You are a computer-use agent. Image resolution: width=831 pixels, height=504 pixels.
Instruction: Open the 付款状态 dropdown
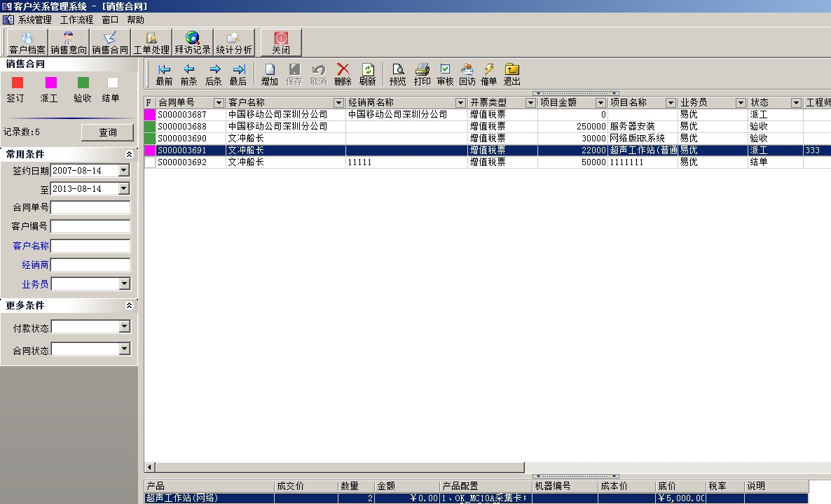[123, 326]
